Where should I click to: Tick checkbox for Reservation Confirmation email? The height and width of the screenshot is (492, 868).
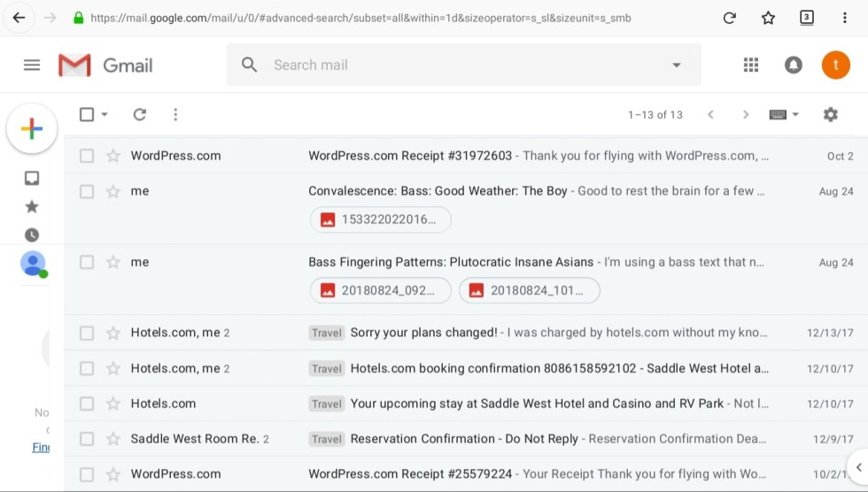(87, 439)
